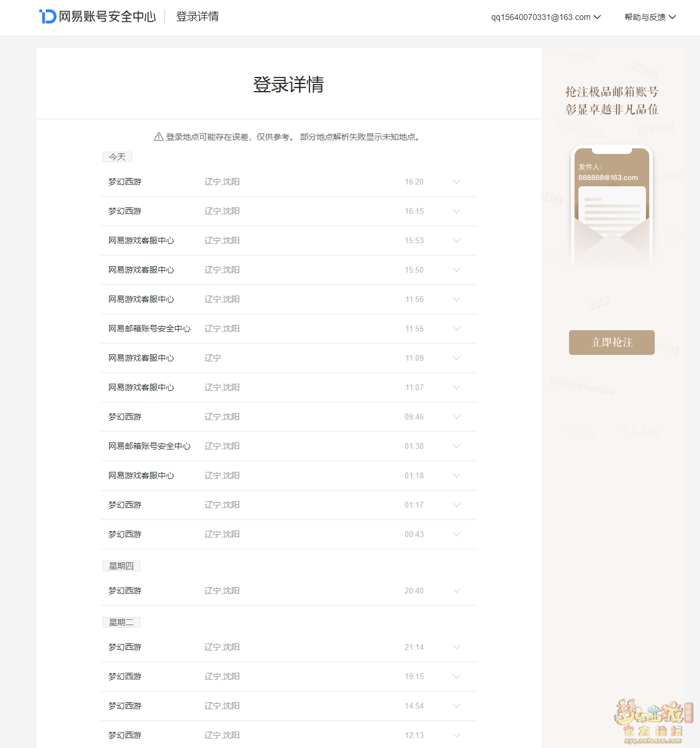Expand the 网易游戏客服中心 login at 15:53

point(456,241)
